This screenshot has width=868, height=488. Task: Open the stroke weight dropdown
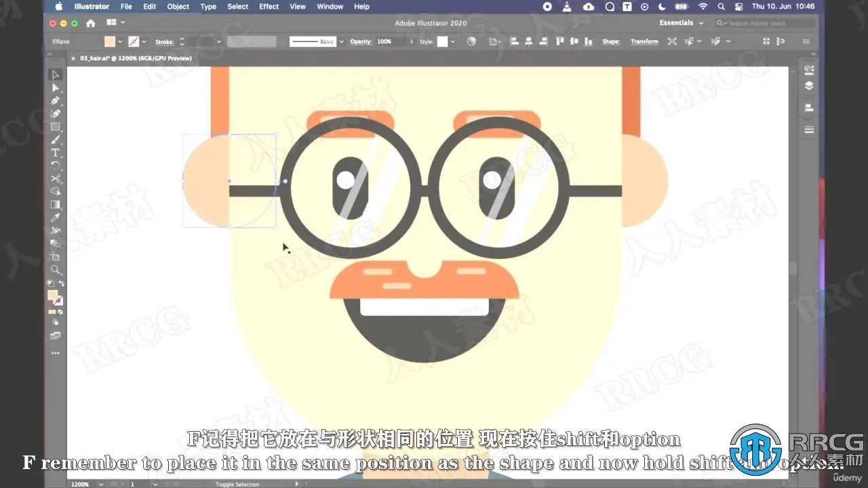point(218,42)
